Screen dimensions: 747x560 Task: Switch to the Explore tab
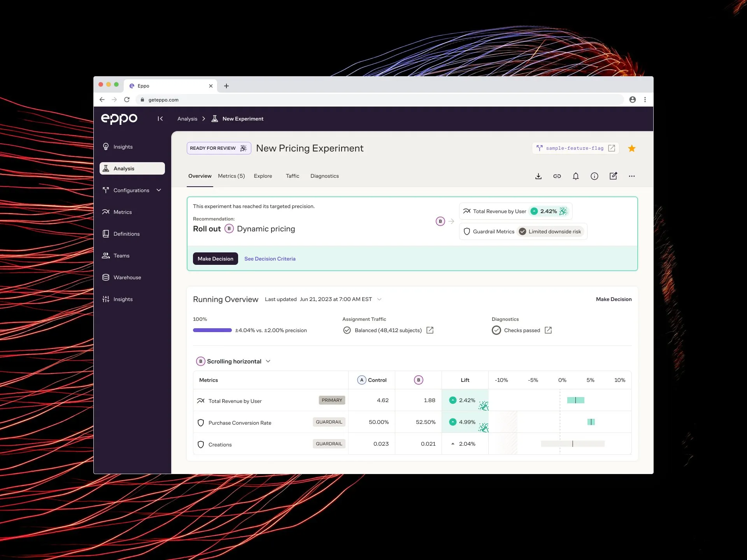[263, 176]
